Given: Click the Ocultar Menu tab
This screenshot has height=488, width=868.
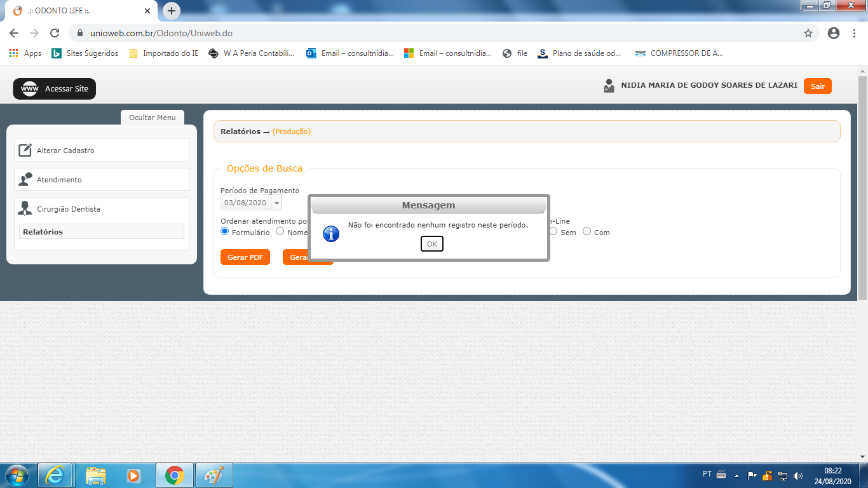Looking at the screenshot, I should click(x=153, y=118).
